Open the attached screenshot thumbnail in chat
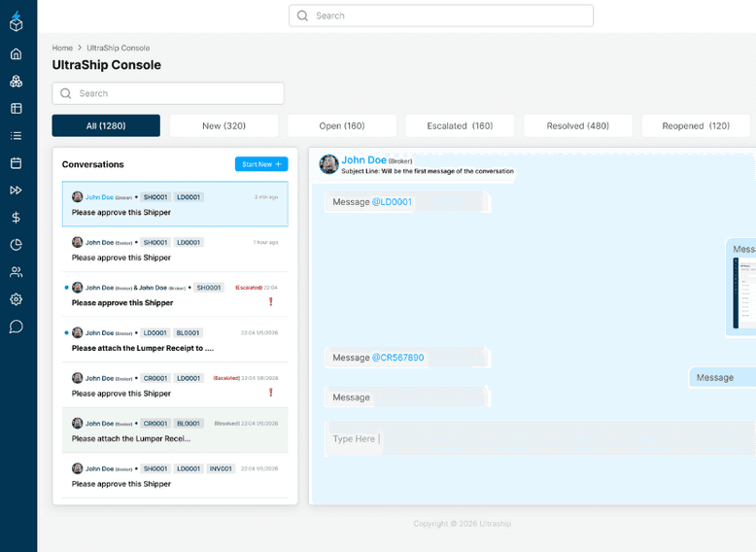The height and width of the screenshot is (552, 756). pyautogui.click(x=744, y=293)
